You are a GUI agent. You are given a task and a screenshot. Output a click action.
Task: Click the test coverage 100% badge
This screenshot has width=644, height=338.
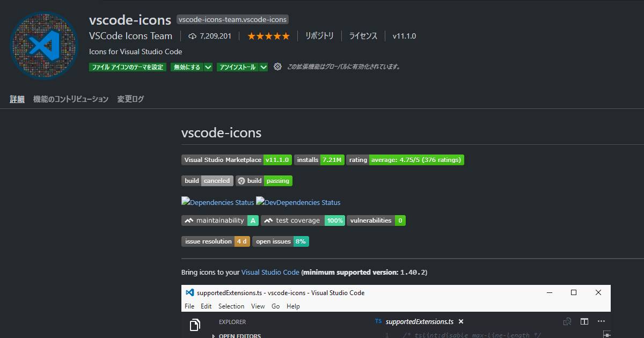[x=303, y=221]
